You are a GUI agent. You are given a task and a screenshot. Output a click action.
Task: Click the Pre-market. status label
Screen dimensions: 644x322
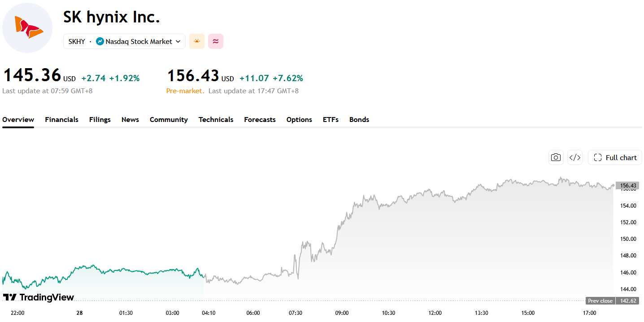[185, 91]
